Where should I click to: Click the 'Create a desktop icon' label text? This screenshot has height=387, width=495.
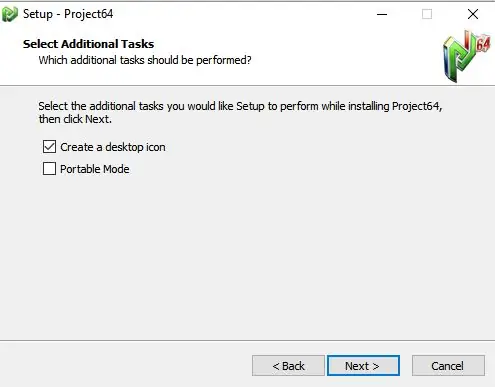[x=113, y=147]
